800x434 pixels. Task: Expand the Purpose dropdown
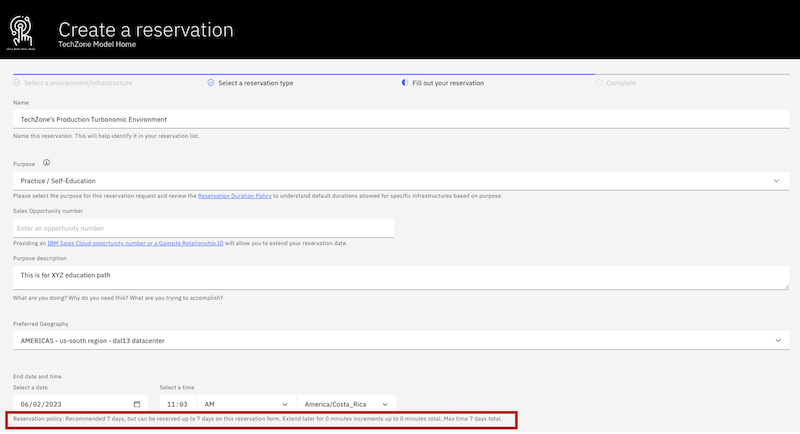tap(401, 181)
